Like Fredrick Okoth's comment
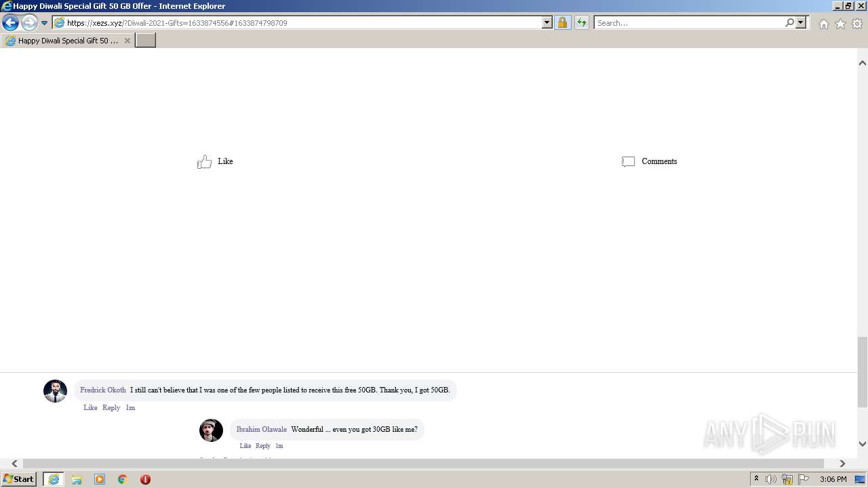The image size is (868, 488). click(x=90, y=408)
